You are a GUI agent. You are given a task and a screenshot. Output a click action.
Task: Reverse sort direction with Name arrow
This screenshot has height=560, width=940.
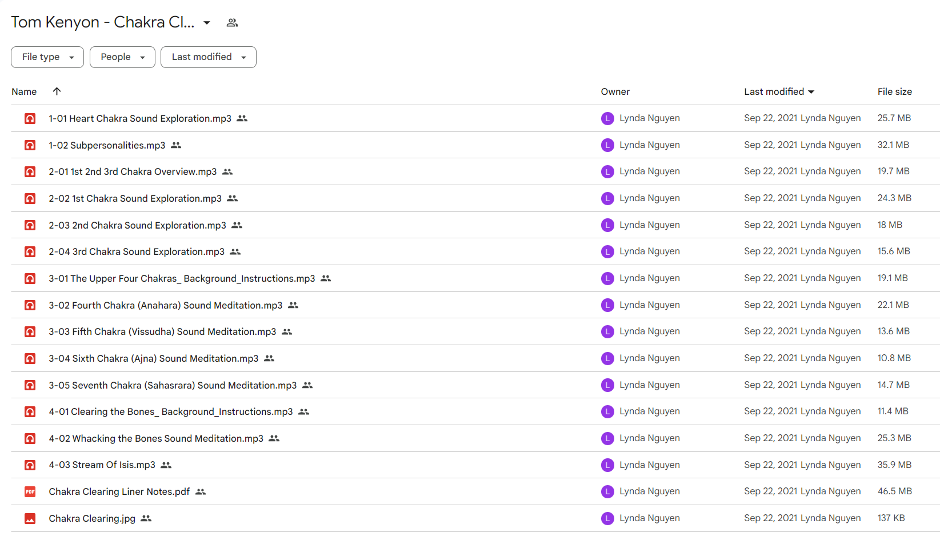pos(57,91)
